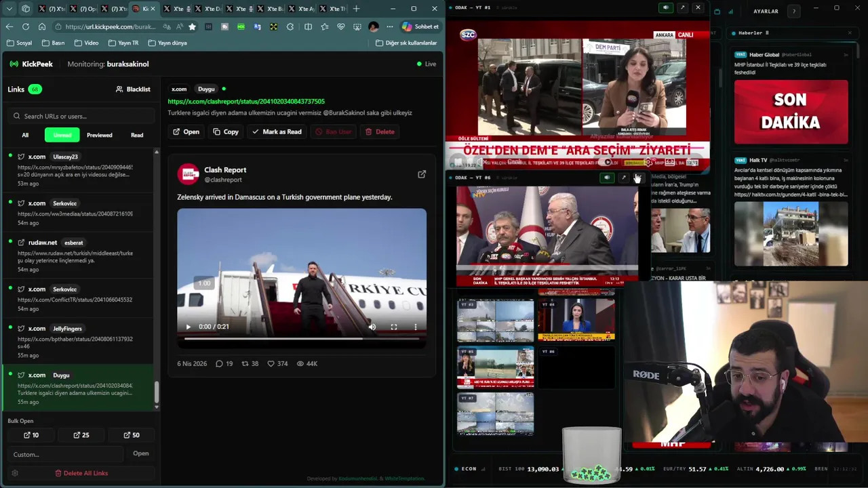Image resolution: width=868 pixels, height=488 pixels.
Task: Click the Open link button
Action: [186, 131]
